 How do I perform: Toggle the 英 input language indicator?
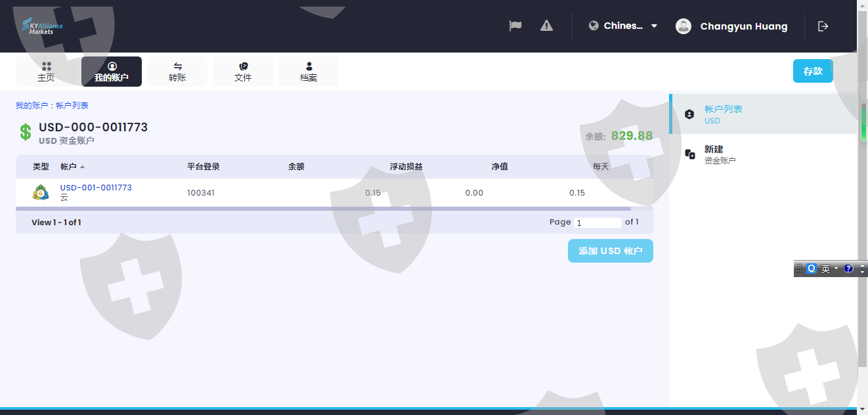click(x=825, y=269)
